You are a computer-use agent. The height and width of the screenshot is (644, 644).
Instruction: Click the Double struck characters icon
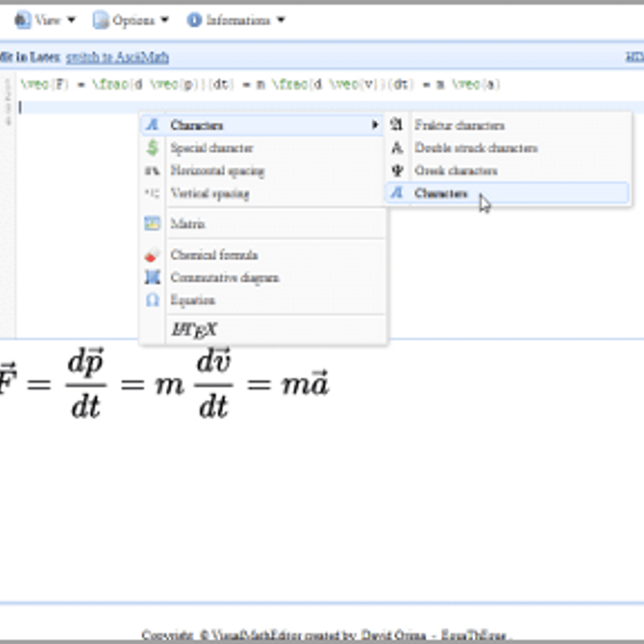point(397,148)
